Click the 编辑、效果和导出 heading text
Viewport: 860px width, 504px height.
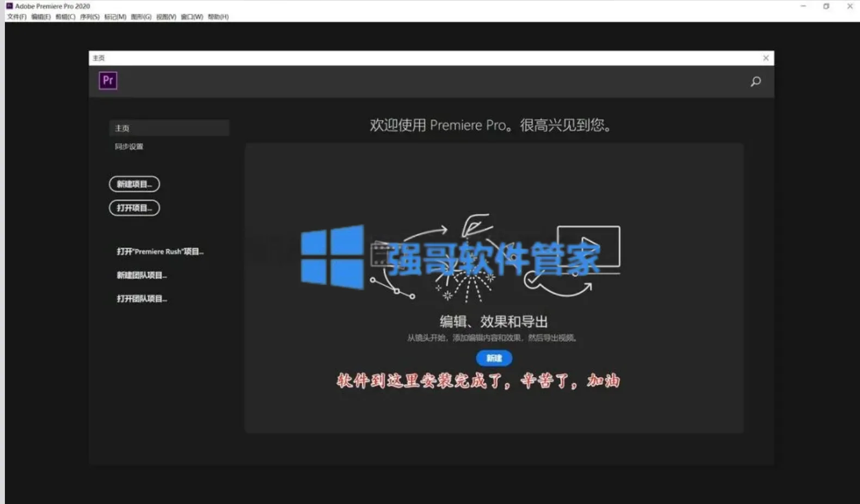[x=494, y=322]
